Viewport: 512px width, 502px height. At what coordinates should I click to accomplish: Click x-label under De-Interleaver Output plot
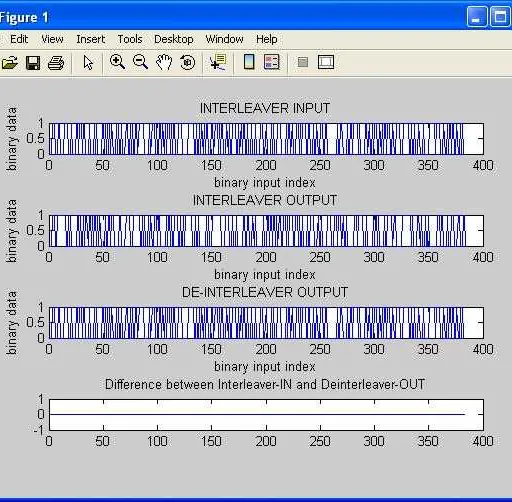point(265,367)
